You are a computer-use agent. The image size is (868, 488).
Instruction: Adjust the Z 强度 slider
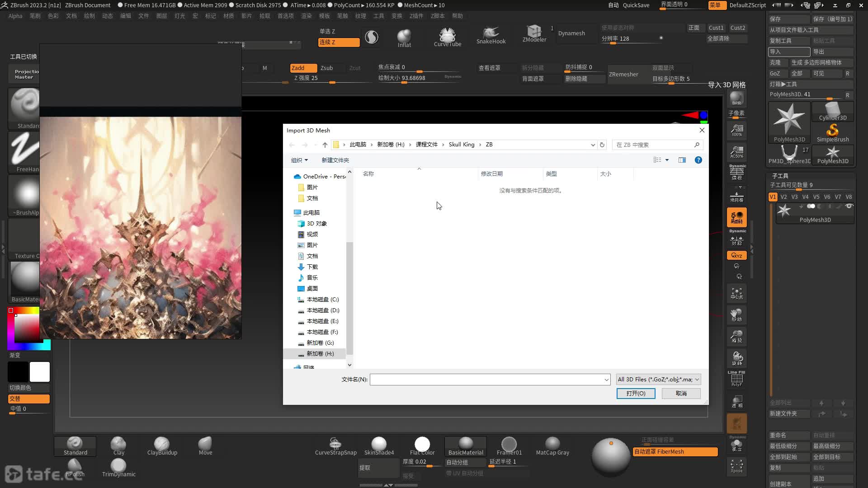[332, 79]
